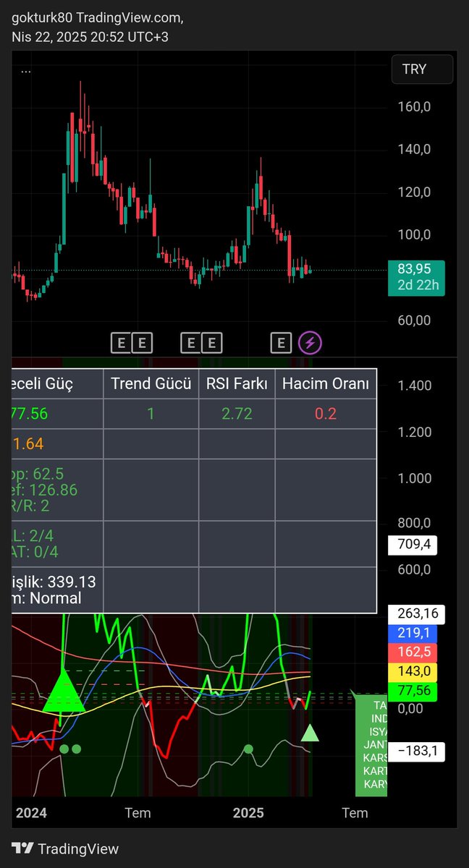Click the 1.000 indicator axis label

(413, 478)
